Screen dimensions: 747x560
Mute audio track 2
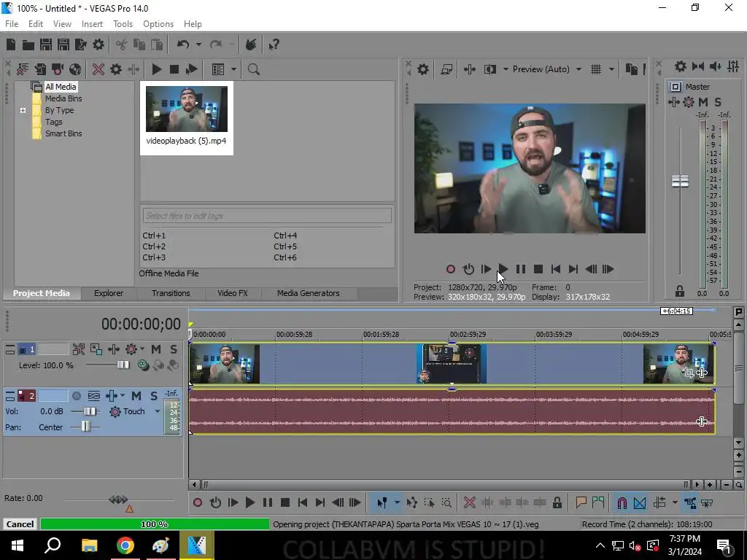(136, 396)
